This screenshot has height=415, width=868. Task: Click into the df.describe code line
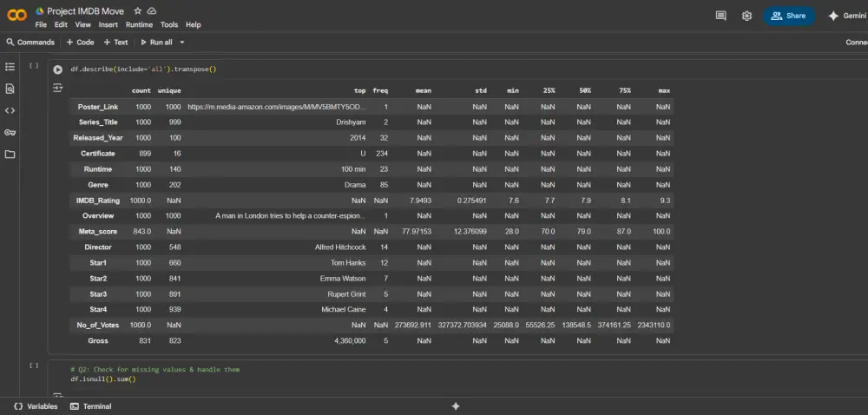click(143, 69)
